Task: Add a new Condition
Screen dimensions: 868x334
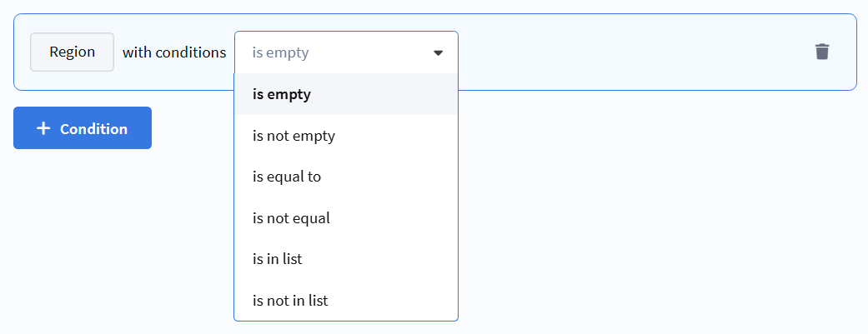Action: [x=83, y=128]
